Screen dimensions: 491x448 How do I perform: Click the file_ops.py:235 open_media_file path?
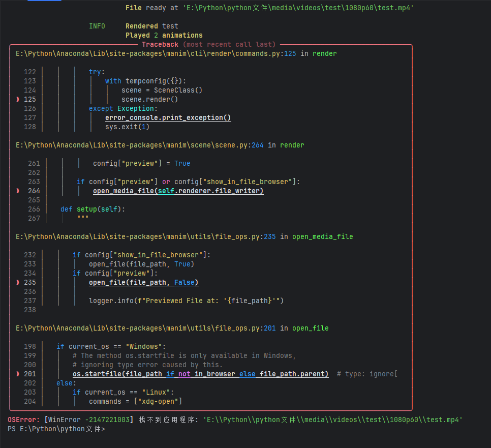click(145, 236)
